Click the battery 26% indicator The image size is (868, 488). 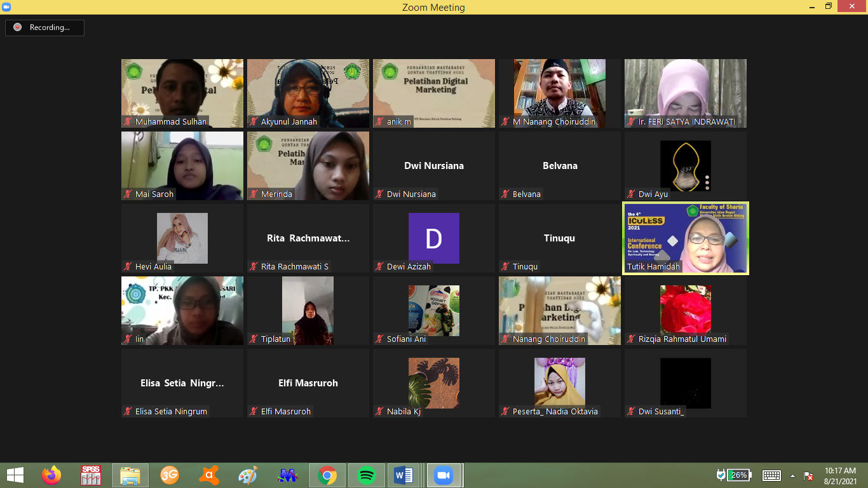pyautogui.click(x=738, y=475)
